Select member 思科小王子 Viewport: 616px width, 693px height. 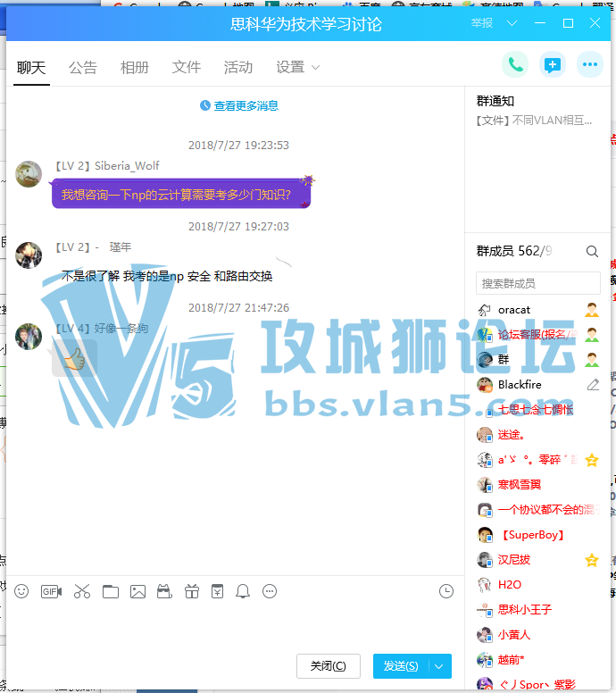(x=538, y=610)
